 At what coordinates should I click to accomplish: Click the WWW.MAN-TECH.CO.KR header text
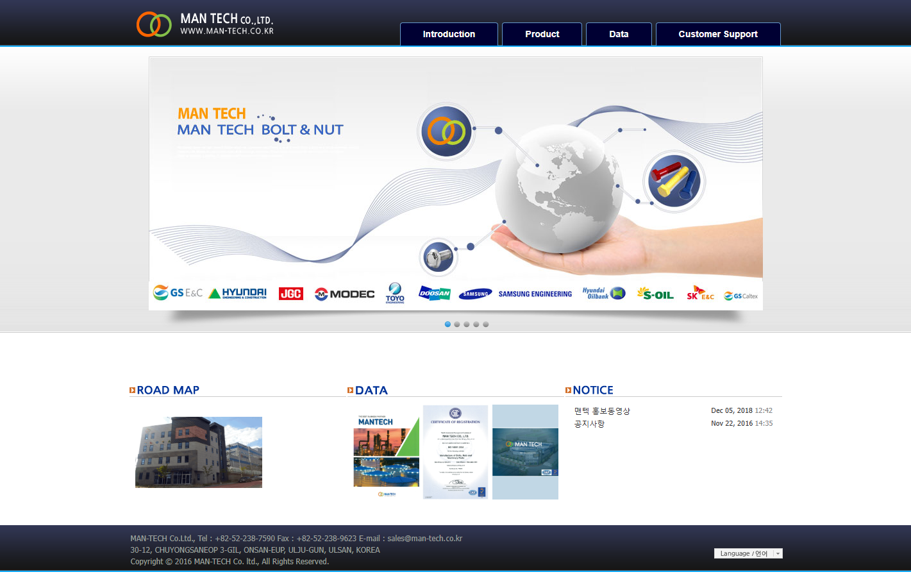227,31
